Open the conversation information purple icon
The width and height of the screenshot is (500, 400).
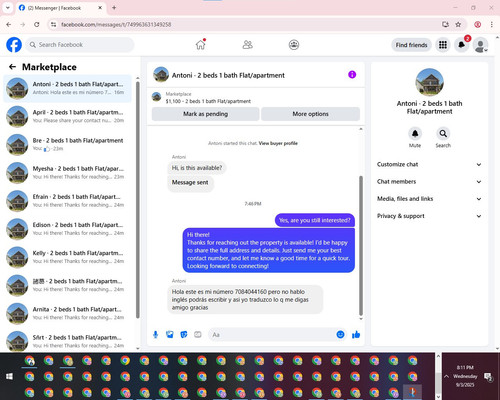click(352, 75)
